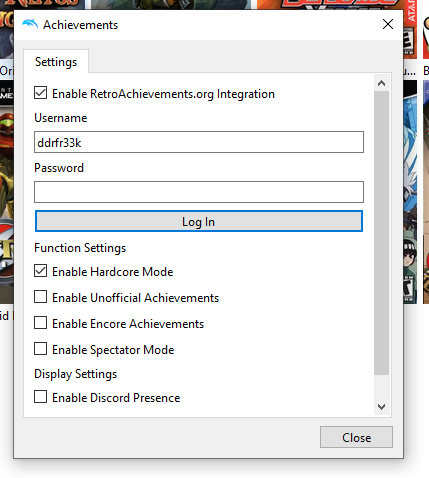This screenshot has width=429, height=478.
Task: Enable Unofficial Achievements checkbox
Action: (40, 297)
